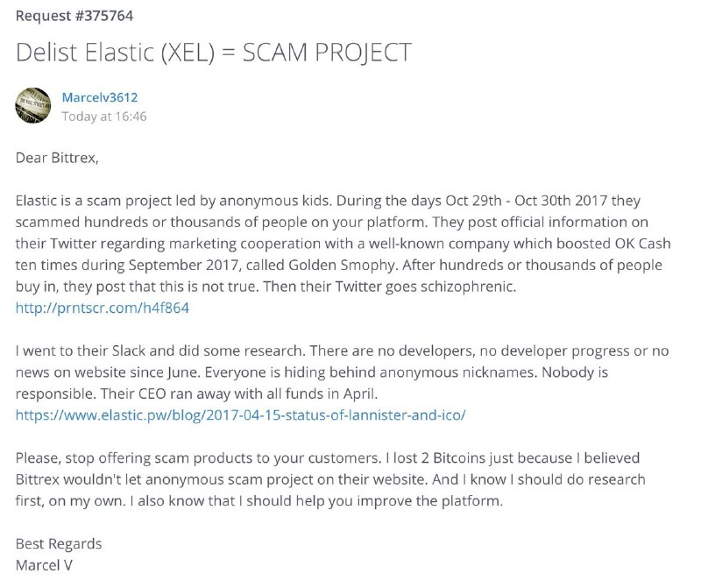Image resolution: width=701 pixels, height=588 pixels.
Task: Click the Marcel V signature
Action: 44,565
